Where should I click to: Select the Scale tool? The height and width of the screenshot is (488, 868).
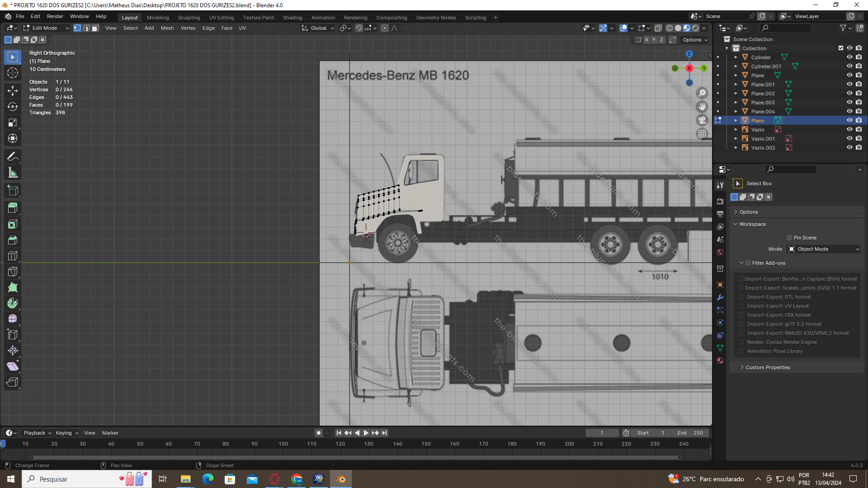[x=13, y=123]
